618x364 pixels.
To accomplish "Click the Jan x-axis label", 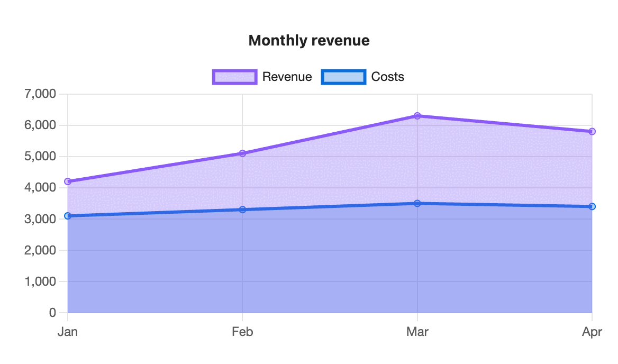I will (68, 332).
